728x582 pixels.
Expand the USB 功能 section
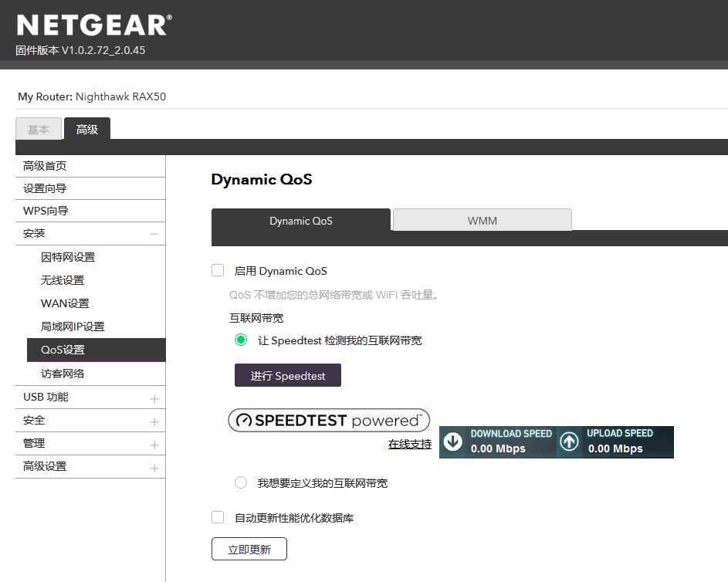[x=154, y=398]
